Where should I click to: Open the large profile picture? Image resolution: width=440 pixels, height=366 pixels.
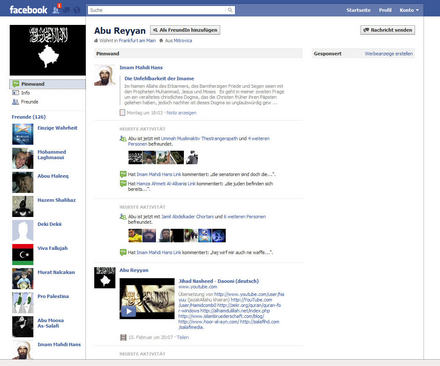48,50
